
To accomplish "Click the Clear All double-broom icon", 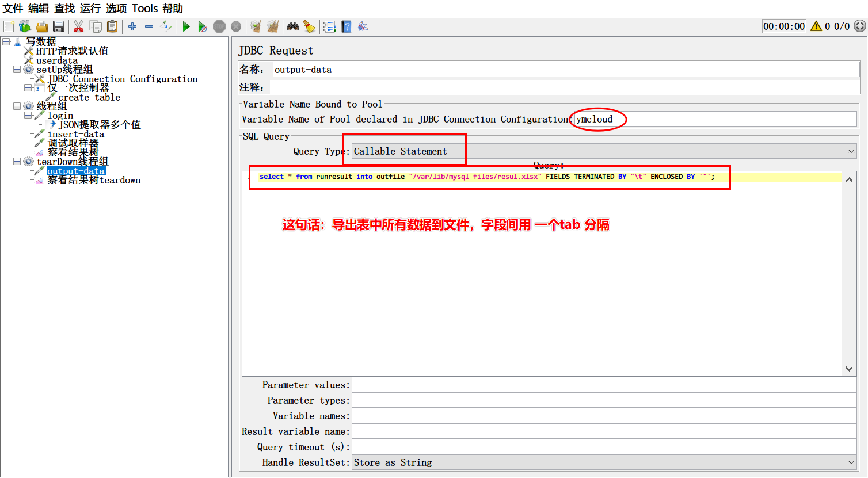I will pos(273,26).
